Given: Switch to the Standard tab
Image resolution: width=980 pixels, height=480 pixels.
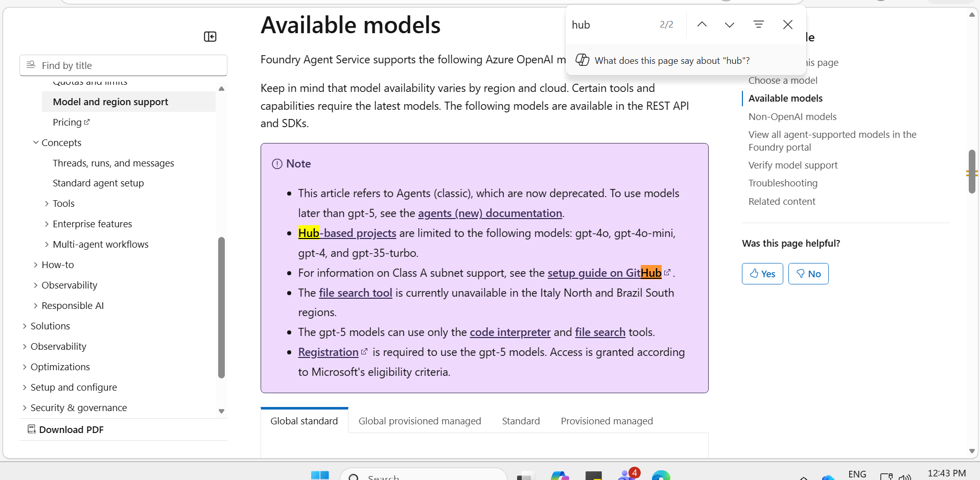Looking at the screenshot, I should (521, 421).
